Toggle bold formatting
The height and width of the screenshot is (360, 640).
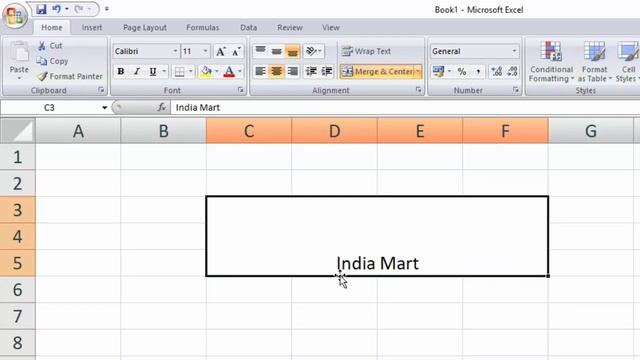[121, 71]
